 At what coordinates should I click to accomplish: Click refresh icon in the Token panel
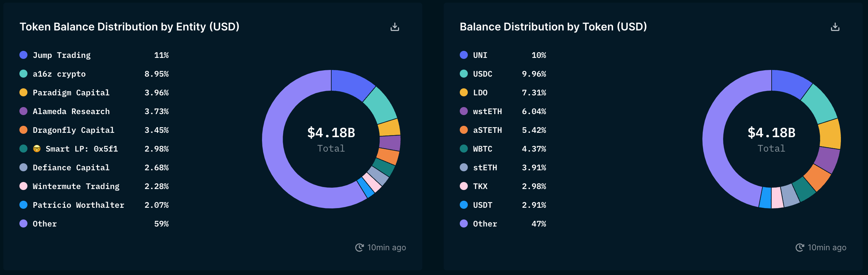pyautogui.click(x=800, y=248)
